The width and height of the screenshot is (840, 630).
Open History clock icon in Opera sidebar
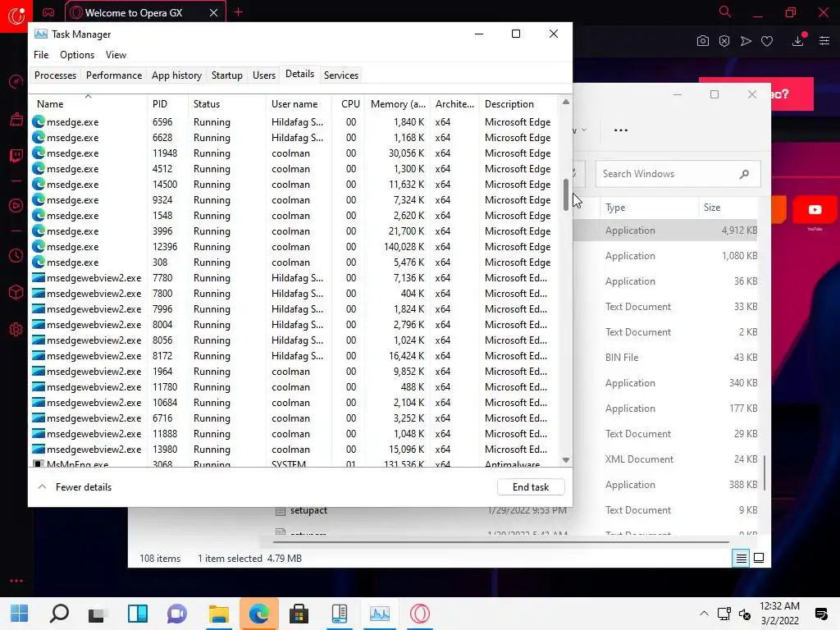(16, 256)
